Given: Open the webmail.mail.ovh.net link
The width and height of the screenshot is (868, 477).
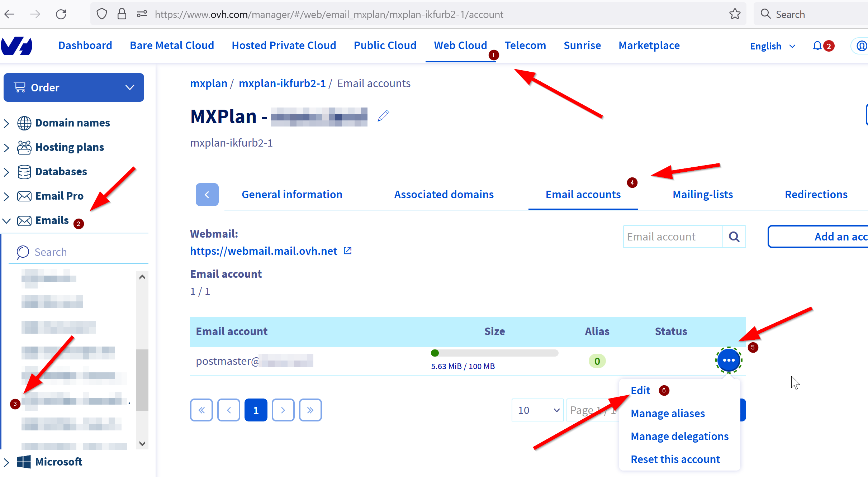Looking at the screenshot, I should (x=264, y=251).
